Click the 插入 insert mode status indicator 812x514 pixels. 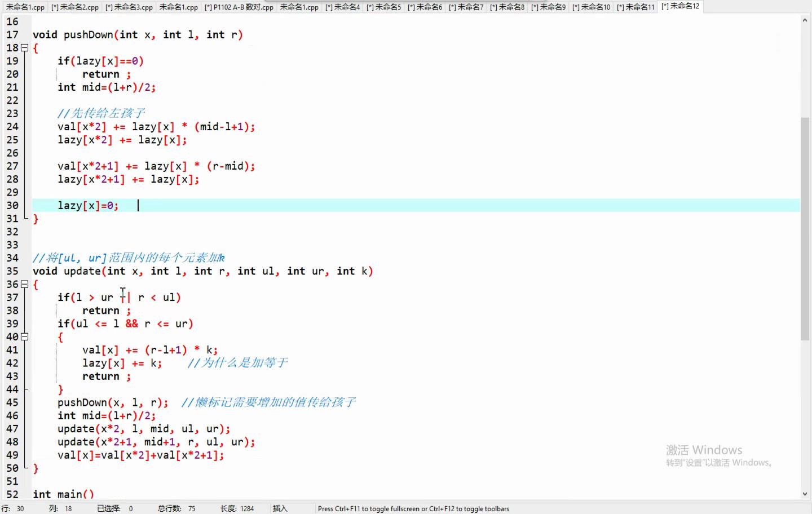coord(280,508)
